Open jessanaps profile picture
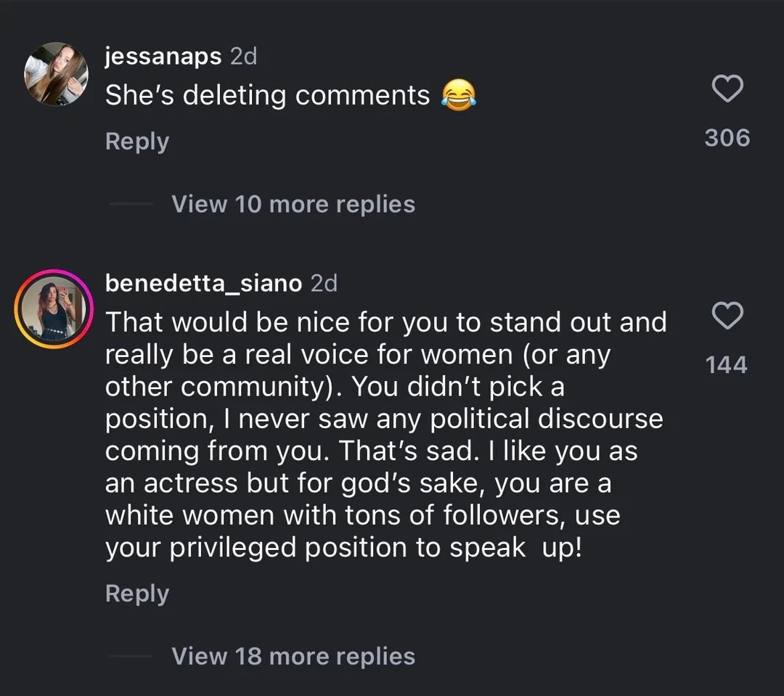The height and width of the screenshot is (696, 784). [x=56, y=74]
